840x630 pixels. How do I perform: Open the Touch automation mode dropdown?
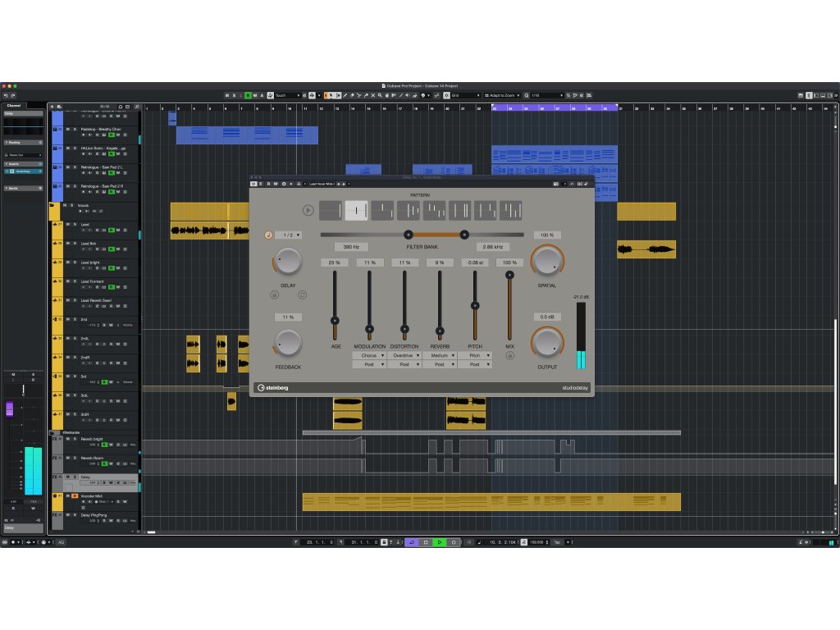(x=287, y=95)
